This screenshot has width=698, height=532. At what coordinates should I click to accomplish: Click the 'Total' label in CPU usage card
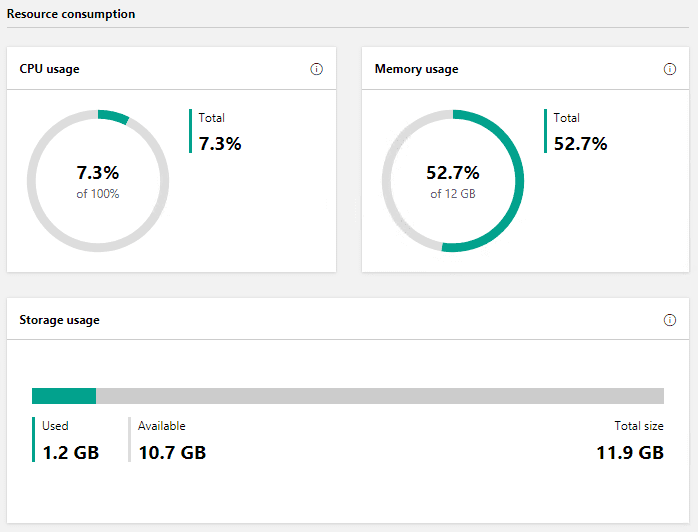[211, 118]
